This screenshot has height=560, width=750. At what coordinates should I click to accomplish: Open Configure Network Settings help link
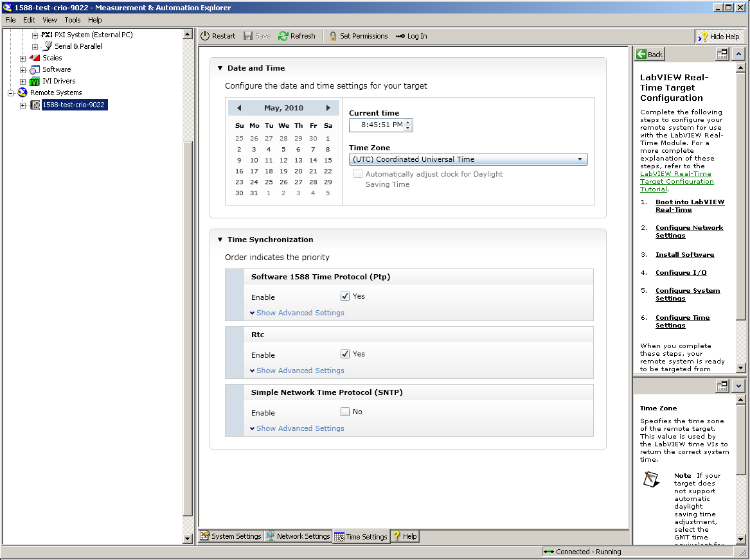click(689, 232)
